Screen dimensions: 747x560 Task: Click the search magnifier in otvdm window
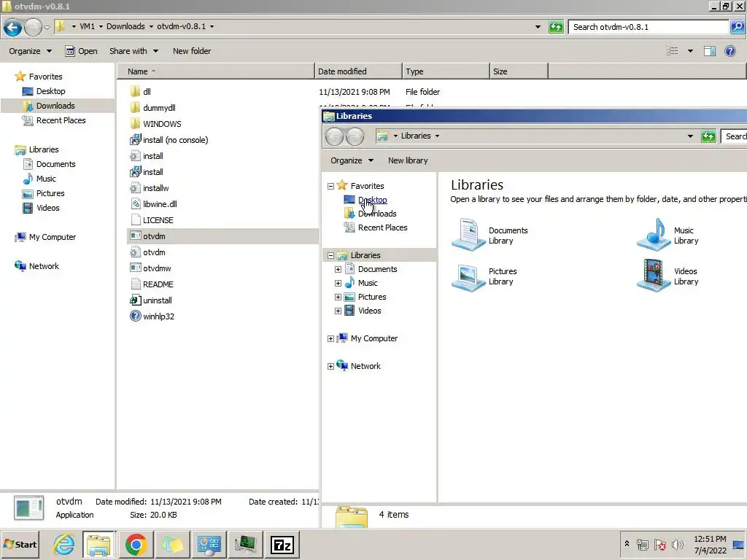coord(737,27)
